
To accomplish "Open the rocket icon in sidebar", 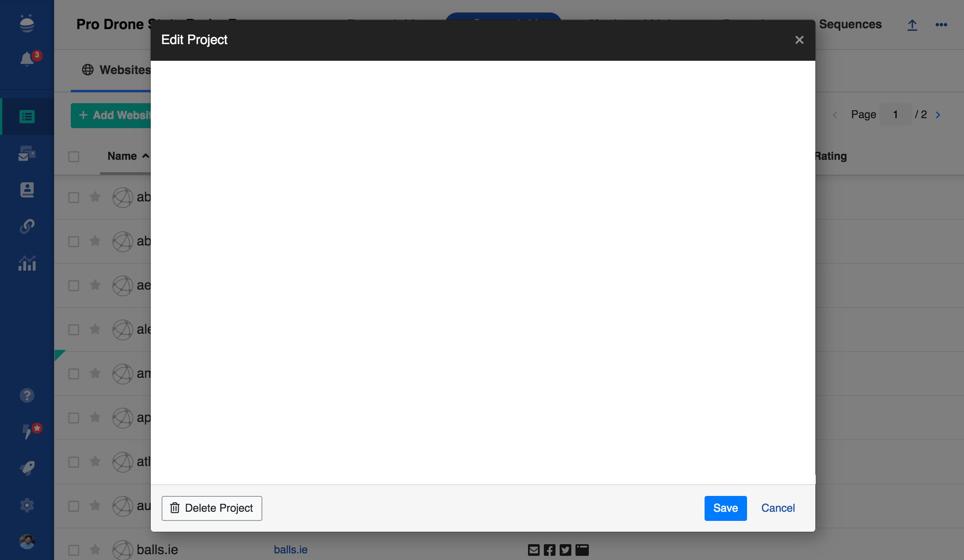I will 27,468.
